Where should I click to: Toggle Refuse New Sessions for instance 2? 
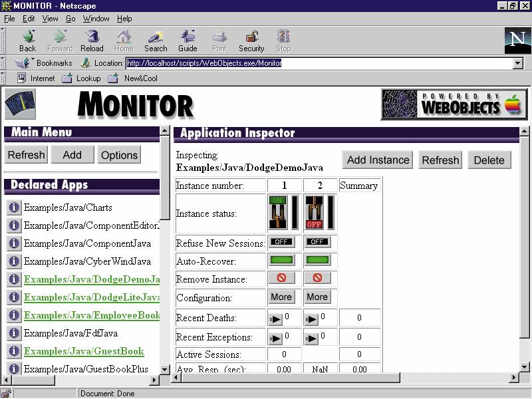pos(317,242)
